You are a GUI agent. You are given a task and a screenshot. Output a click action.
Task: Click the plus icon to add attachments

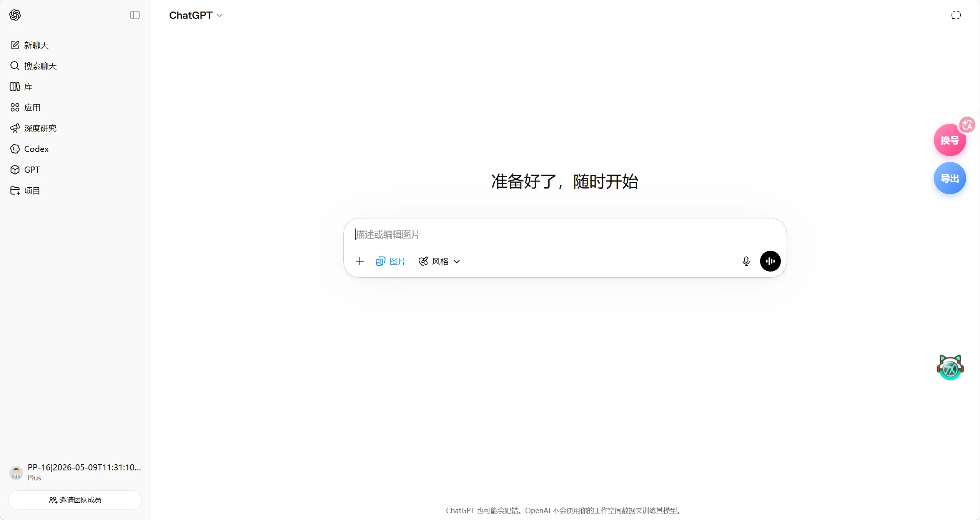coord(360,262)
